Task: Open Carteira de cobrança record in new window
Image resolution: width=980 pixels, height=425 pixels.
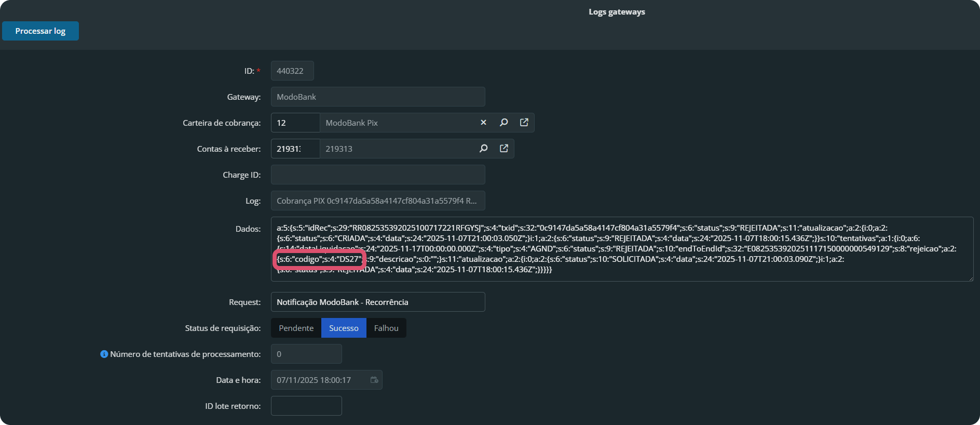Action: (524, 123)
